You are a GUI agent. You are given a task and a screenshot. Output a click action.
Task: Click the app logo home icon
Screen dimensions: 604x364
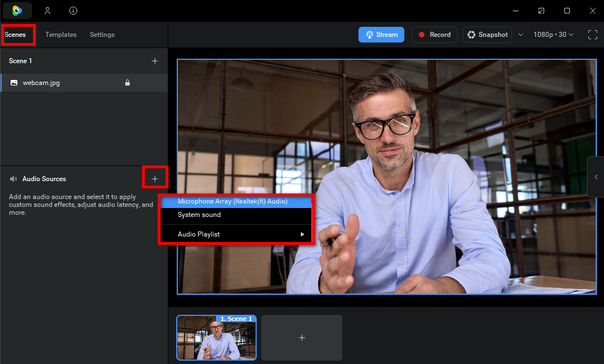[17, 11]
